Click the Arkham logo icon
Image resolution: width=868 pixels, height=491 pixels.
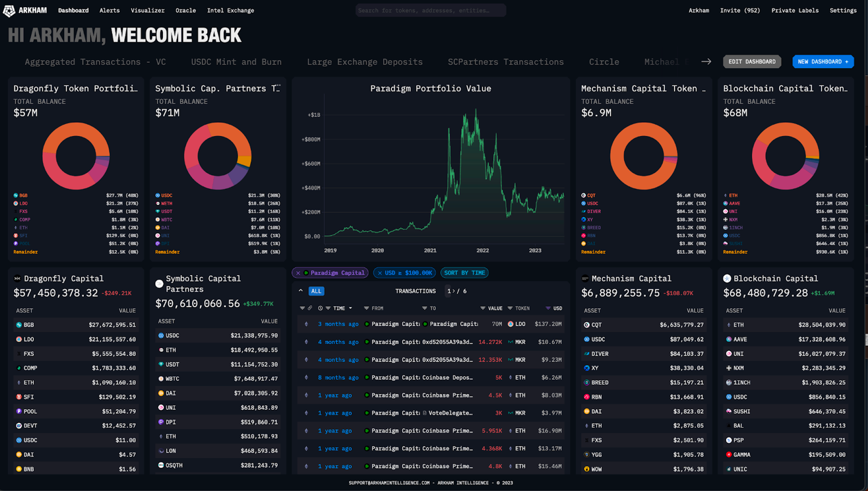click(9, 10)
